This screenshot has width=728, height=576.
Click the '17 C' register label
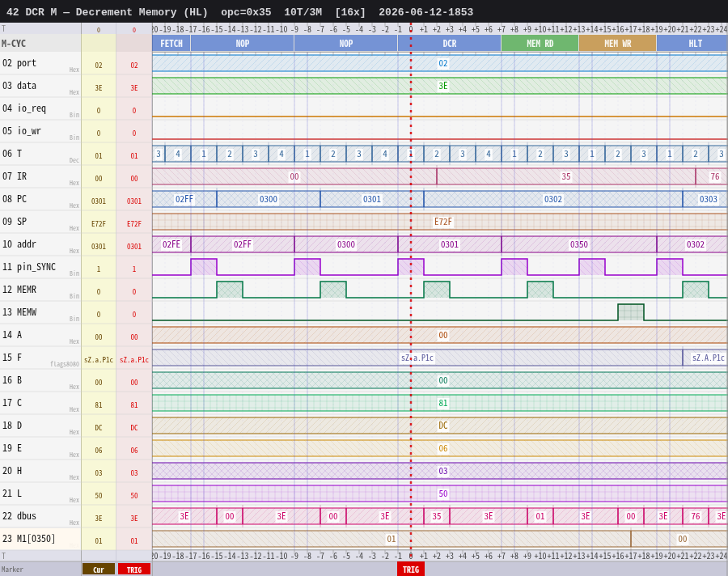[12, 403]
